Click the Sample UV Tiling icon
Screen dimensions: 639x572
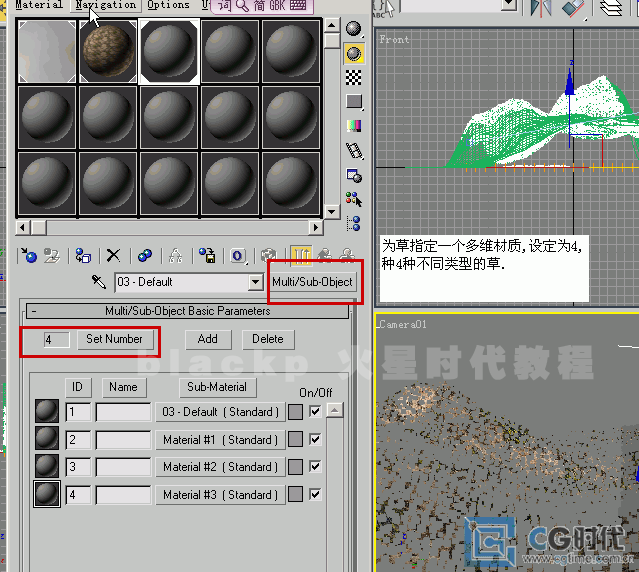(354, 101)
